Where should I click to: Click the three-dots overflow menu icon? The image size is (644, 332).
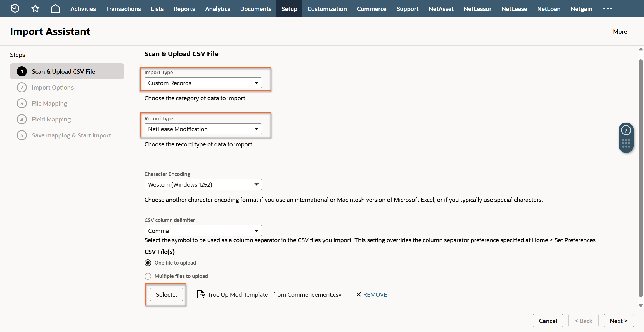(607, 8)
